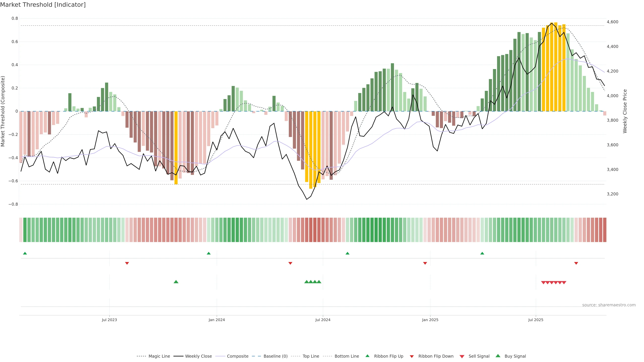Click the lone buy signal triangle before Jan 2024
This screenshot has height=362, width=644.
[x=176, y=282]
